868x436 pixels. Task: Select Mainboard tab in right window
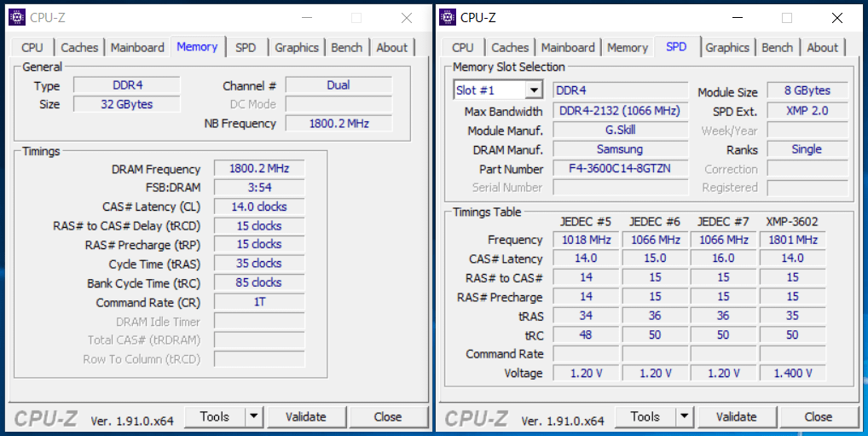coord(568,48)
